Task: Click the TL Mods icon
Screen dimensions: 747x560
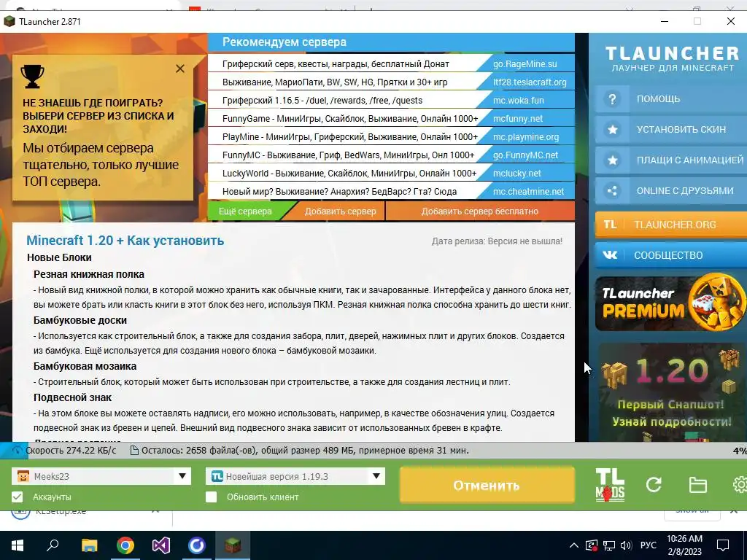Action: pyautogui.click(x=610, y=485)
